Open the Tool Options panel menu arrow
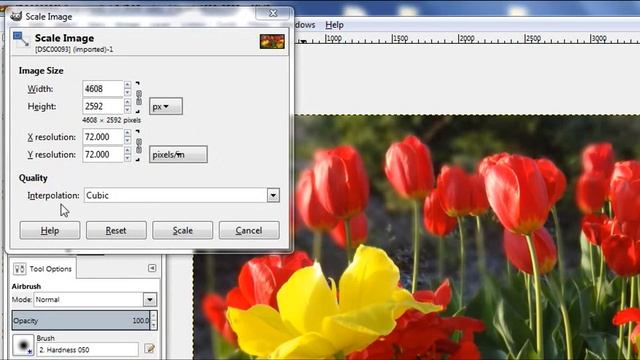 (152, 268)
